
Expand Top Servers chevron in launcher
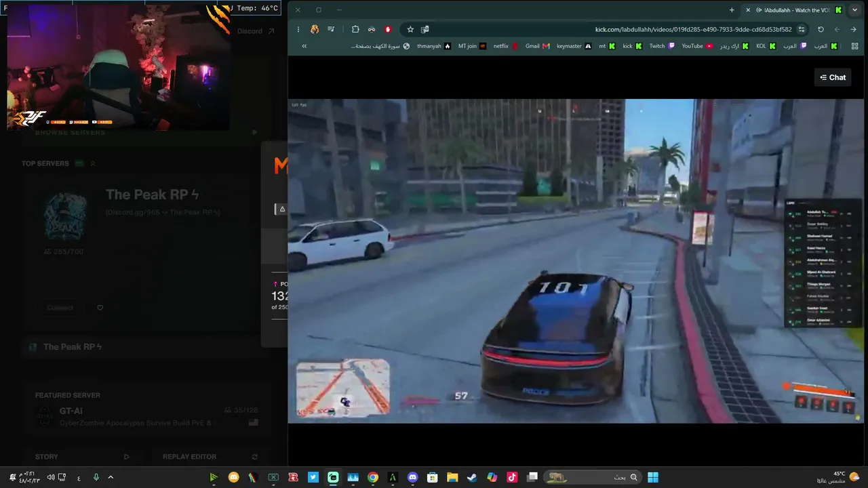[93, 163]
